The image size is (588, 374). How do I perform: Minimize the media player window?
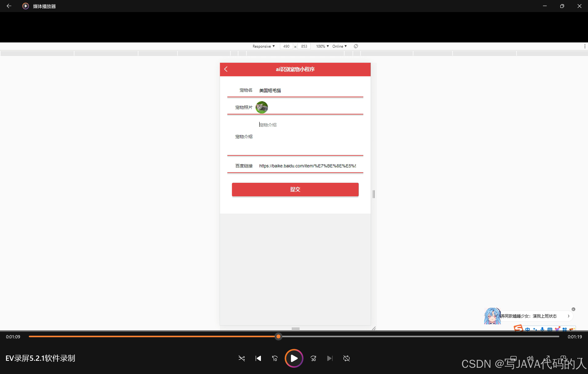[x=544, y=6]
